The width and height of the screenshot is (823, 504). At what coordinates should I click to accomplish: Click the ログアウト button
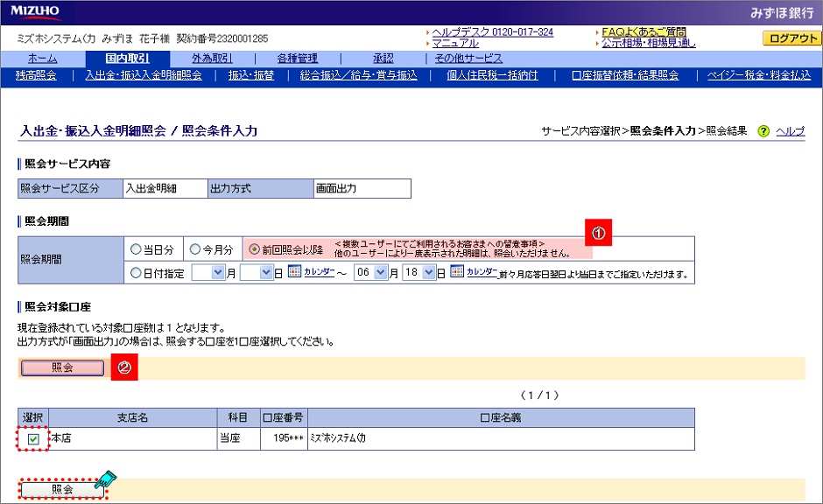pyautogui.click(x=791, y=38)
